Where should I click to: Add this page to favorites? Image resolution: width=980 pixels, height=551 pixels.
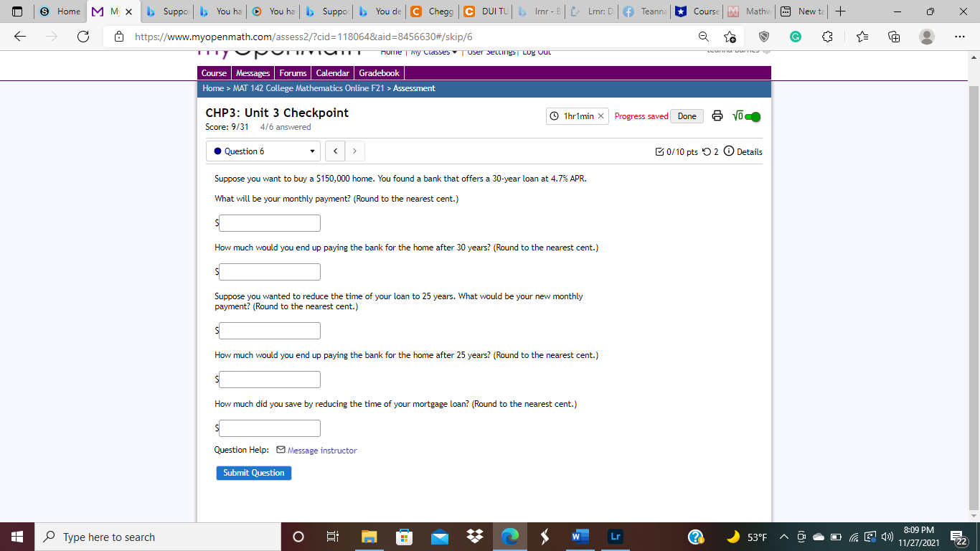point(730,37)
